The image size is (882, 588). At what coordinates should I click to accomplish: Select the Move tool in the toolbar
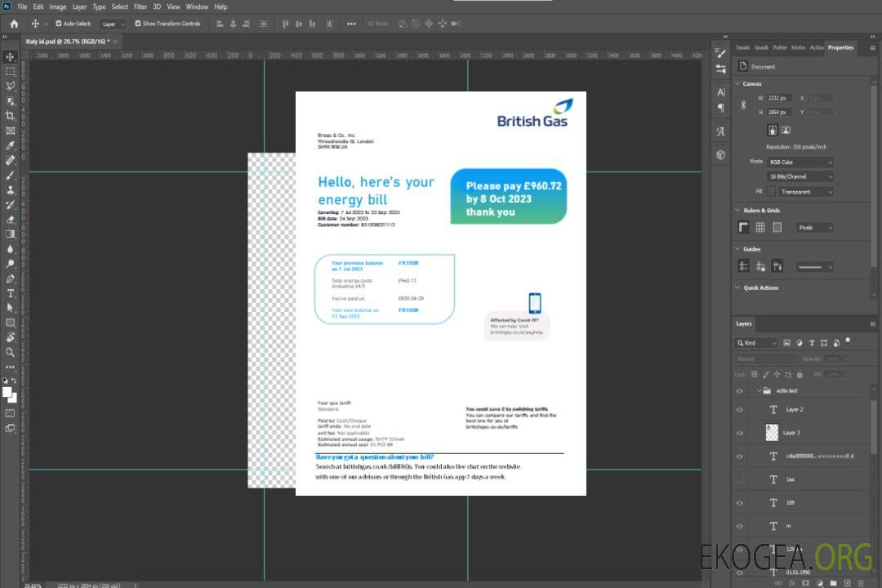(x=10, y=57)
